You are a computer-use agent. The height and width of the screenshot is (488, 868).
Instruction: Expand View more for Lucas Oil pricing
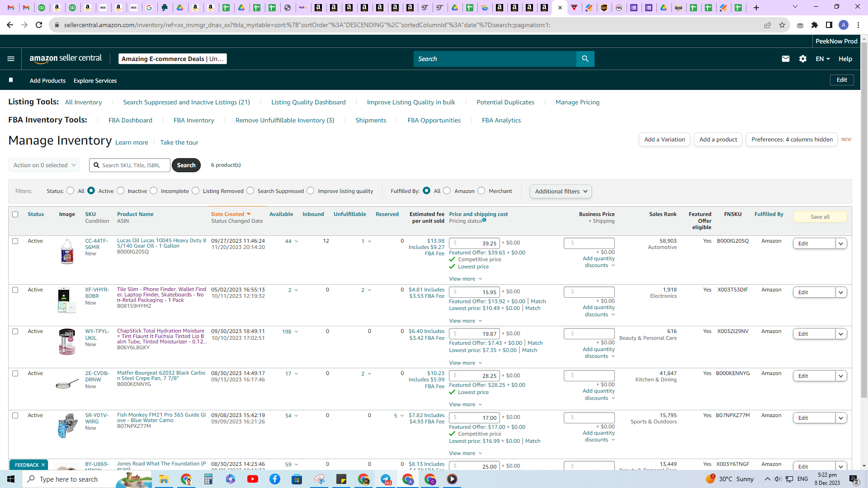[x=465, y=279]
